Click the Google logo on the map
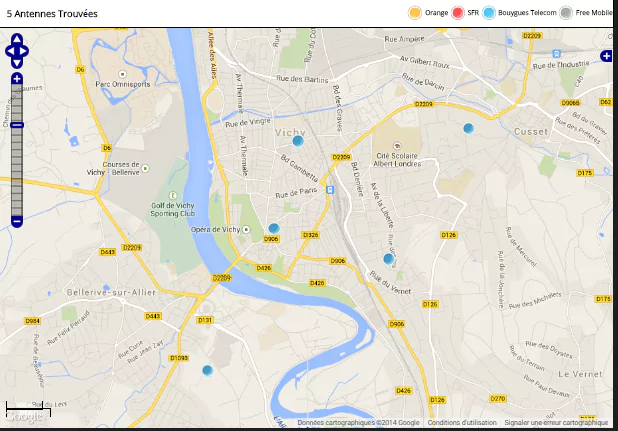Image resolution: width=618 pixels, height=431 pixels. click(x=24, y=417)
